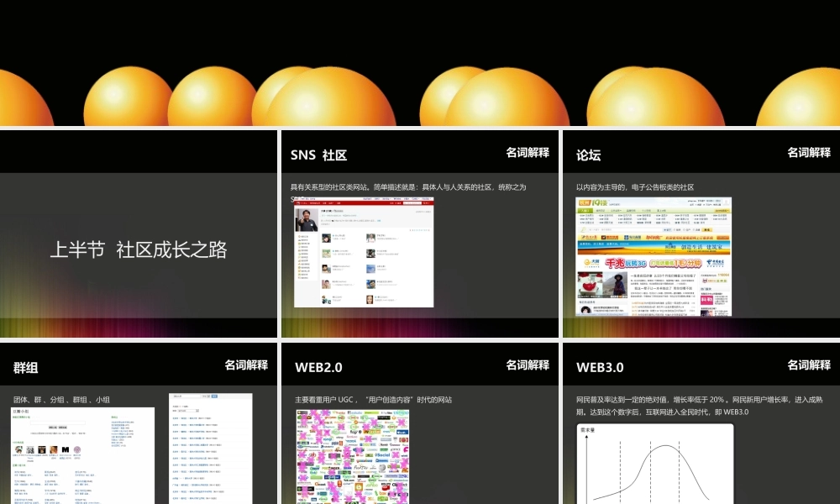This screenshot has width=840, height=504.
Task: Select the 团体、群、分组、群组、小组 text line
Action: click(x=61, y=400)
